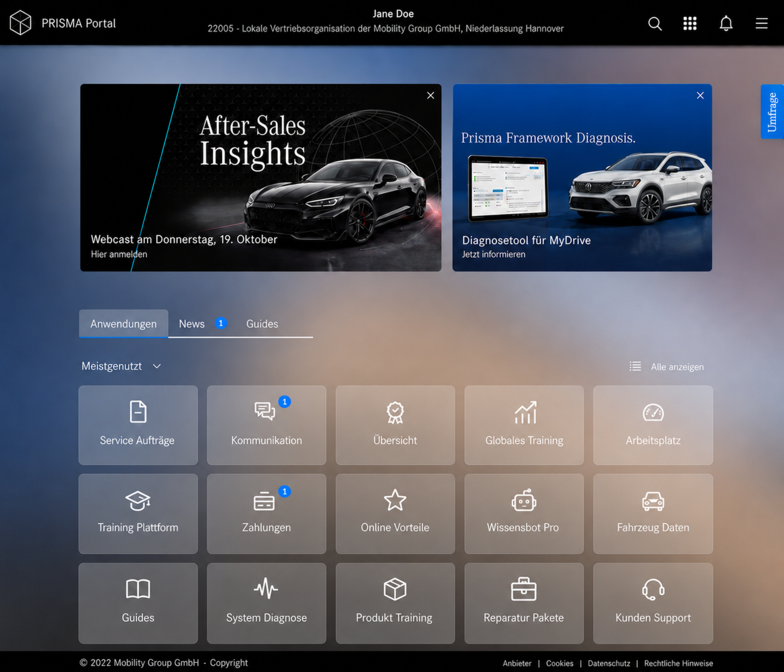Open the Produkt Training tile
Image resolution: width=784 pixels, height=672 pixels.
coord(395,603)
